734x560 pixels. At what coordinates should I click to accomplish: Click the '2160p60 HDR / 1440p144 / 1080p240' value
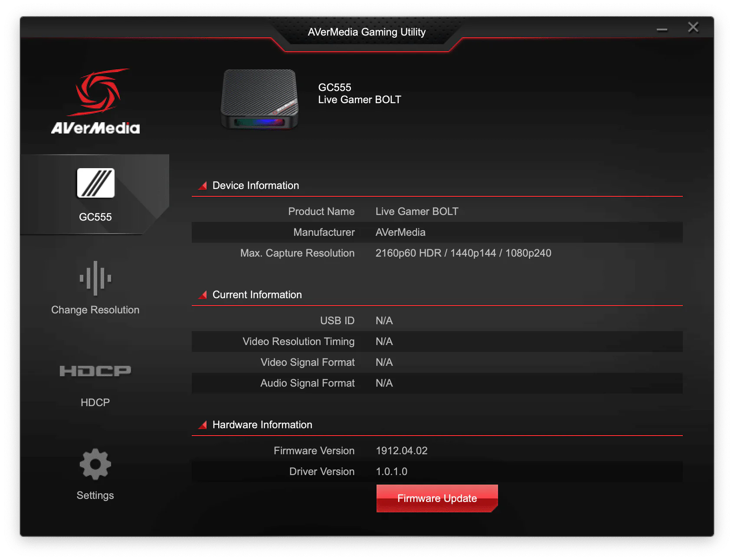click(x=463, y=253)
